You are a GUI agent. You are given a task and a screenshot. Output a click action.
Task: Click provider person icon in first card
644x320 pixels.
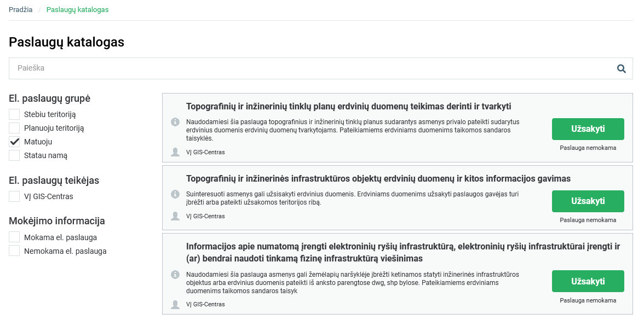click(x=175, y=152)
